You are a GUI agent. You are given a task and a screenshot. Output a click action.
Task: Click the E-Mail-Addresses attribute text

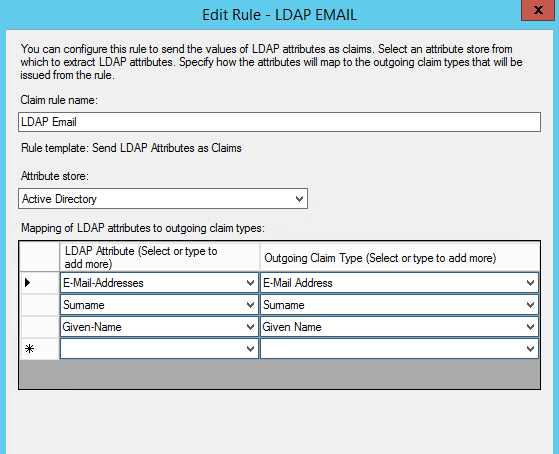(103, 283)
